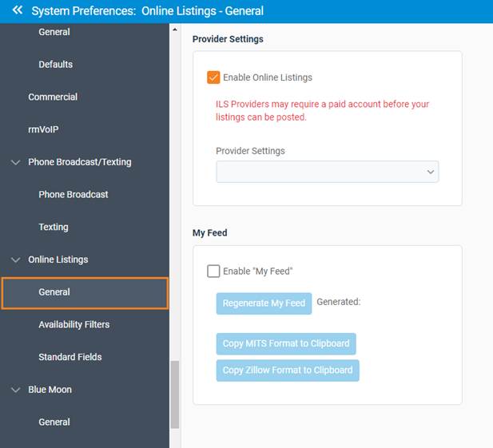The width and height of the screenshot is (493, 448).
Task: Click the Phone Broadcast/Texting group label
Action: click(x=80, y=162)
